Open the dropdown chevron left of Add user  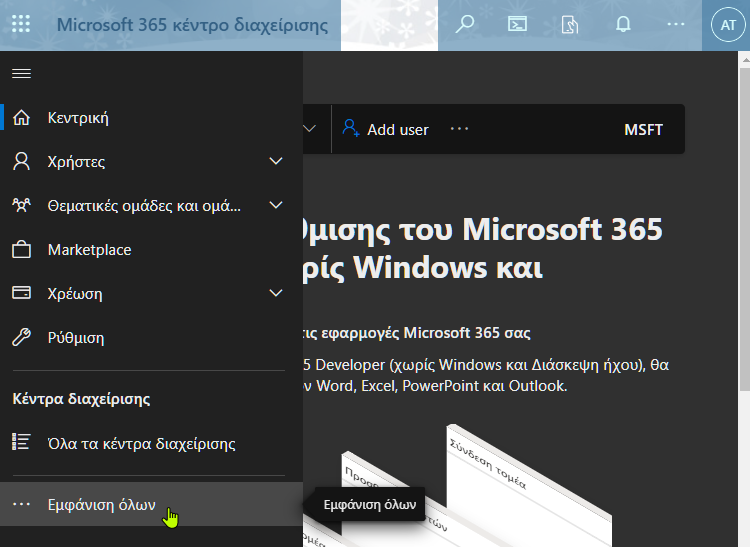tap(309, 129)
